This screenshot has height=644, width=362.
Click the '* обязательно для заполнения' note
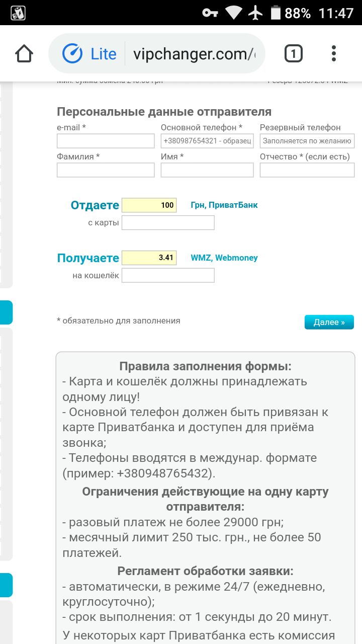[x=119, y=320]
